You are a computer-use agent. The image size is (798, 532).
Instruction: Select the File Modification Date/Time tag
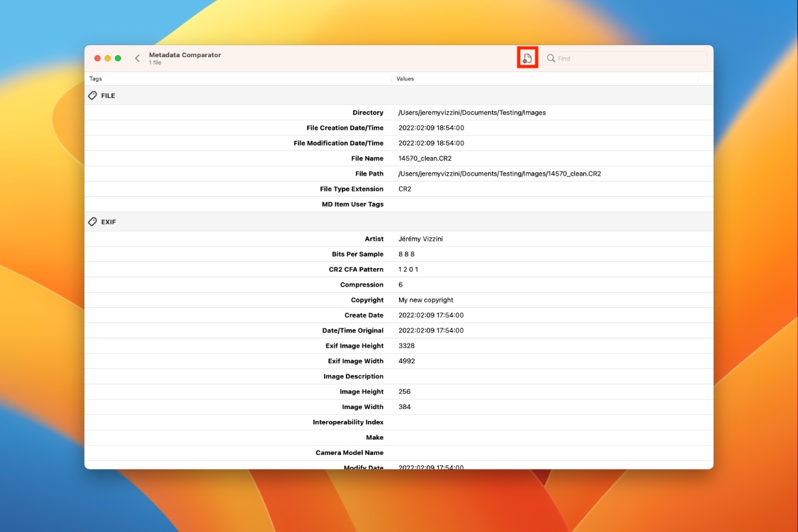pos(338,143)
